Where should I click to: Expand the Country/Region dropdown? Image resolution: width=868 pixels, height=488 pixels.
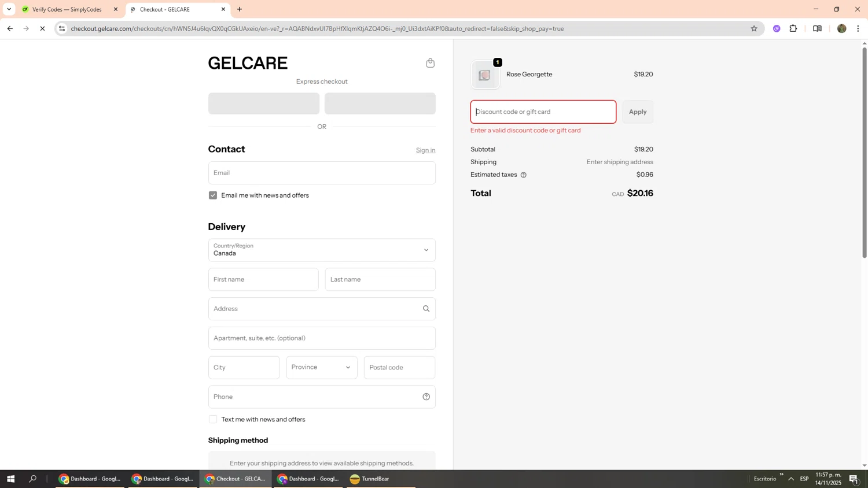pos(322,250)
